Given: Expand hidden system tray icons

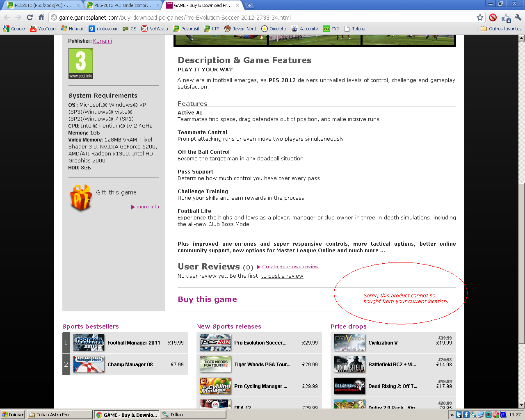Looking at the screenshot, I should pyautogui.click(x=452, y=415).
